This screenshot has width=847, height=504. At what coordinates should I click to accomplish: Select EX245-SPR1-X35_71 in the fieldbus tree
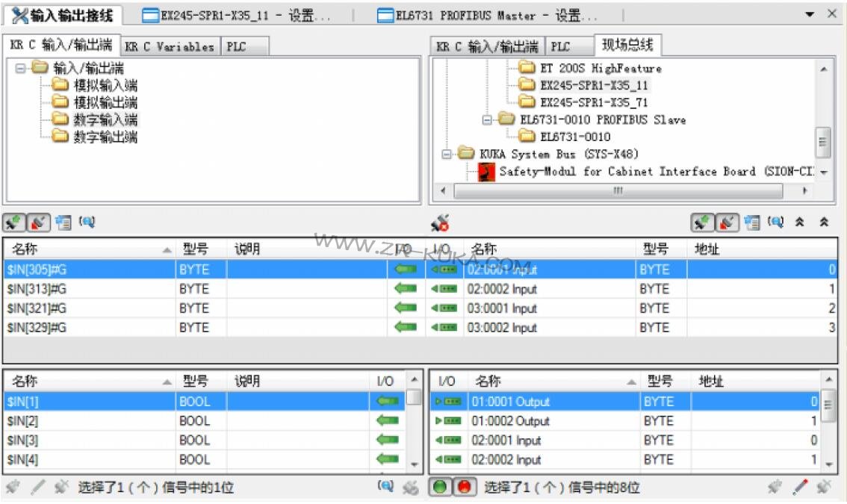coord(594,102)
